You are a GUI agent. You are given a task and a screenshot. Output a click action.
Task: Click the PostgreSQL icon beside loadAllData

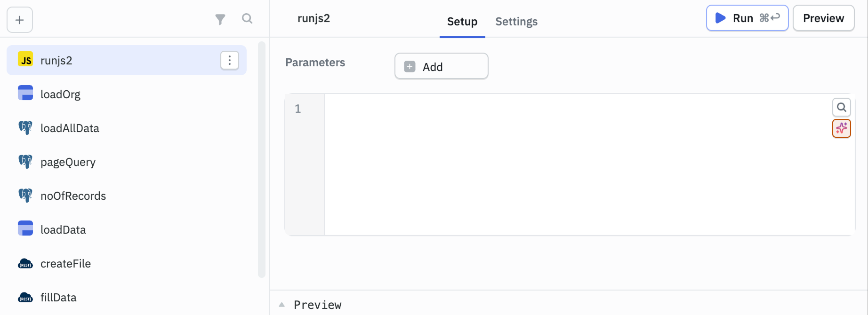(25, 128)
